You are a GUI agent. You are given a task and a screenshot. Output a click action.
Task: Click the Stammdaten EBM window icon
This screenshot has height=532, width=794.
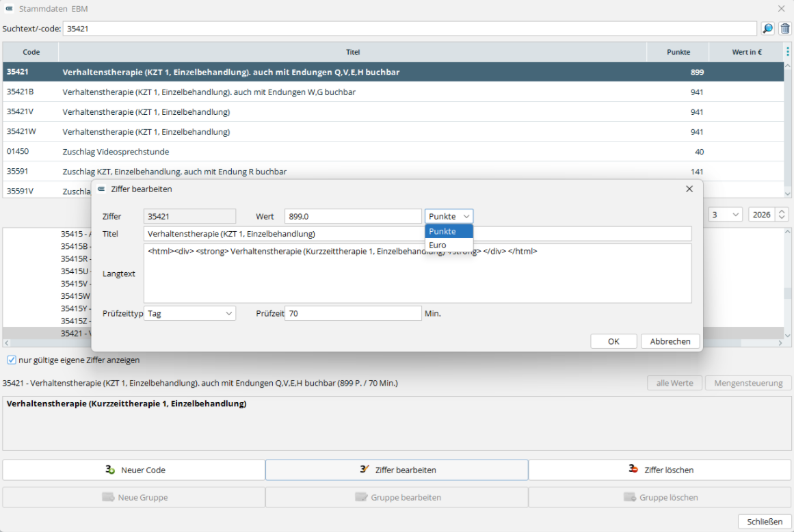9,9
